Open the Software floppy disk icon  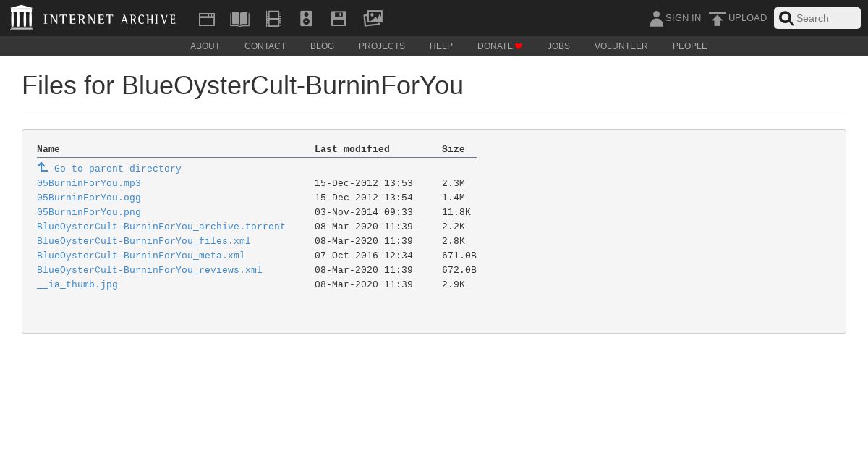[339, 19]
